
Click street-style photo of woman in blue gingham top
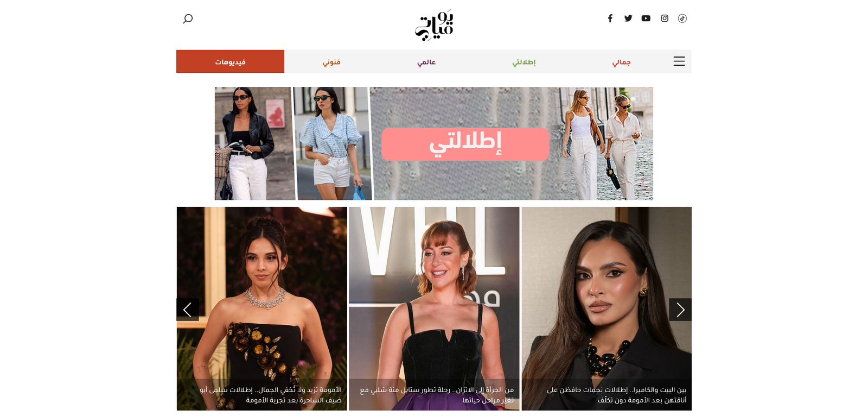332,143
